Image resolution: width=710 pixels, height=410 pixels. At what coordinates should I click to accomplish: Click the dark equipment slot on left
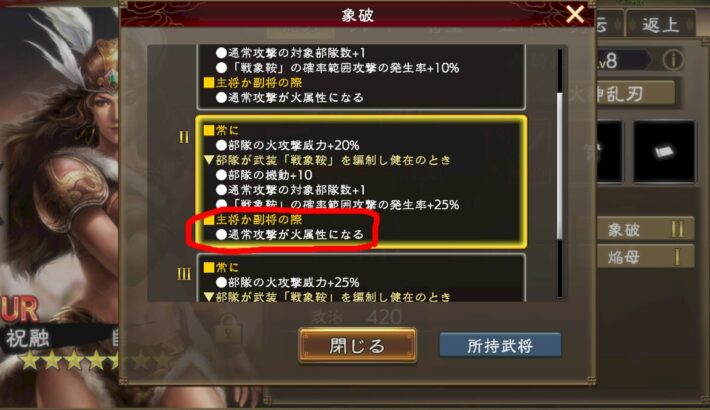tap(609, 152)
